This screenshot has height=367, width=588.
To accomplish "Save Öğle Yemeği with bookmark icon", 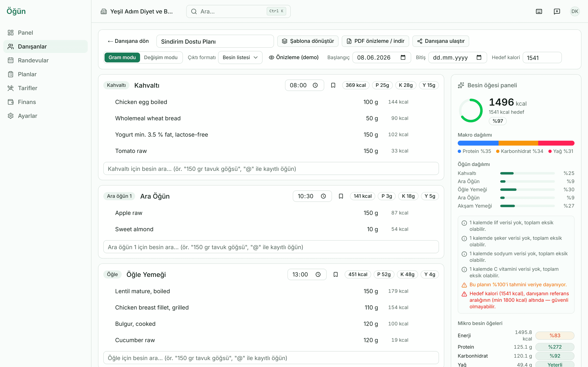I will [336, 274].
